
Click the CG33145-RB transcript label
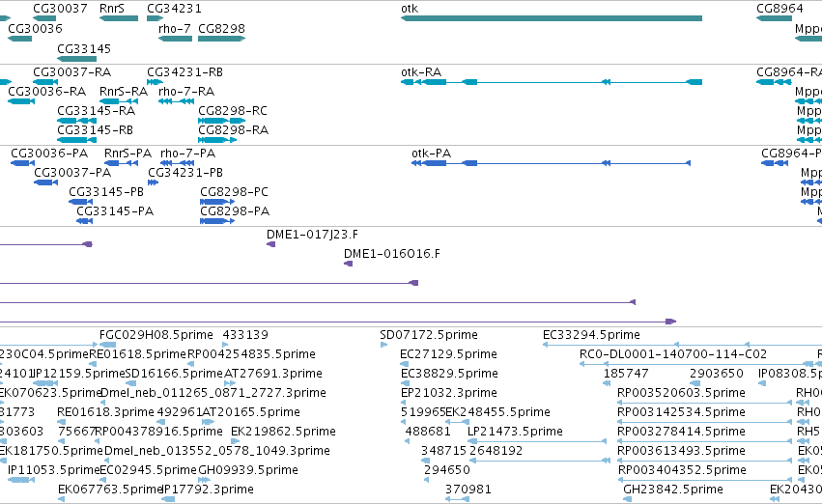point(96,130)
